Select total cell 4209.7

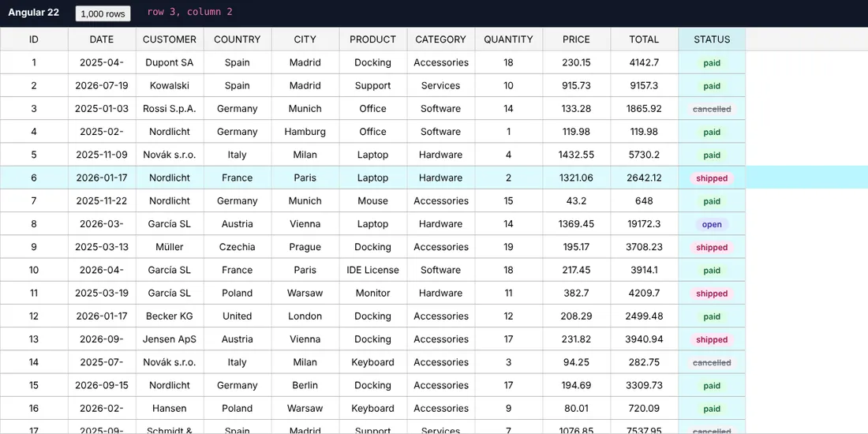(645, 294)
